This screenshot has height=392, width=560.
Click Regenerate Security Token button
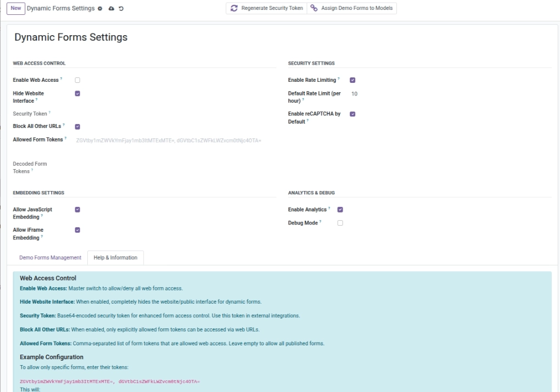coord(266,8)
